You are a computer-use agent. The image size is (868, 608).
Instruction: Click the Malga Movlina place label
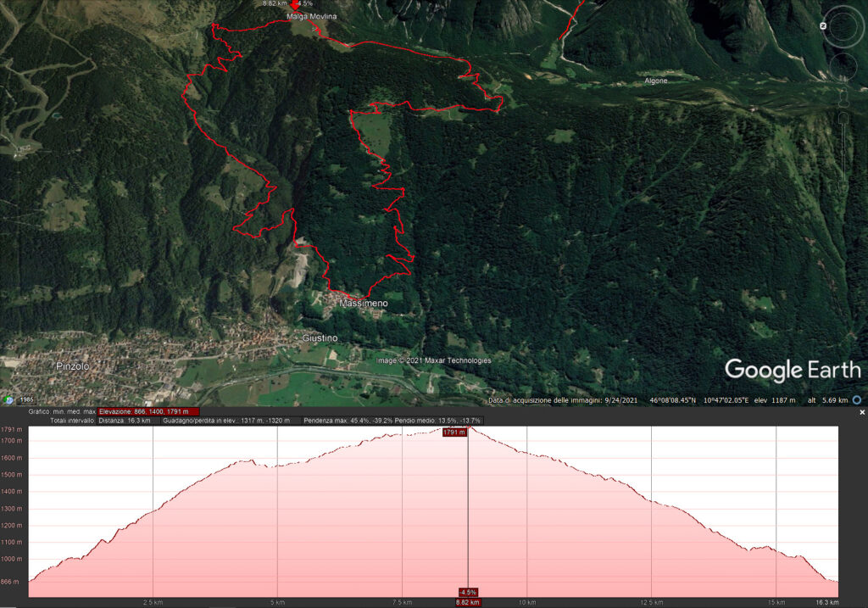click(x=312, y=17)
